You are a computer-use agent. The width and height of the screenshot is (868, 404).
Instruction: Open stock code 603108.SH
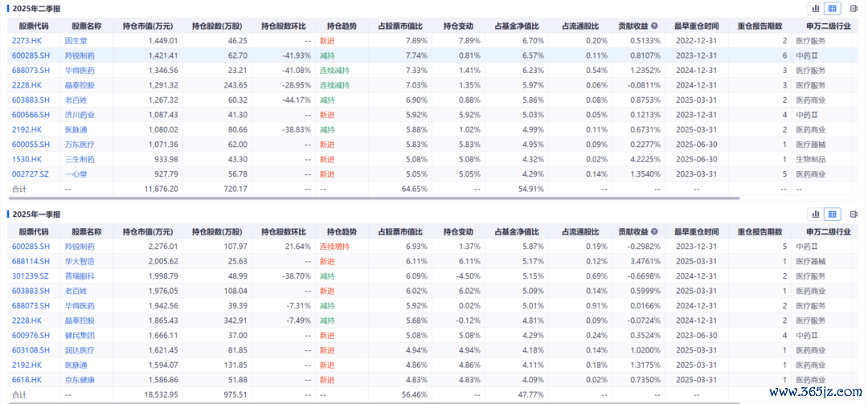coord(31,350)
